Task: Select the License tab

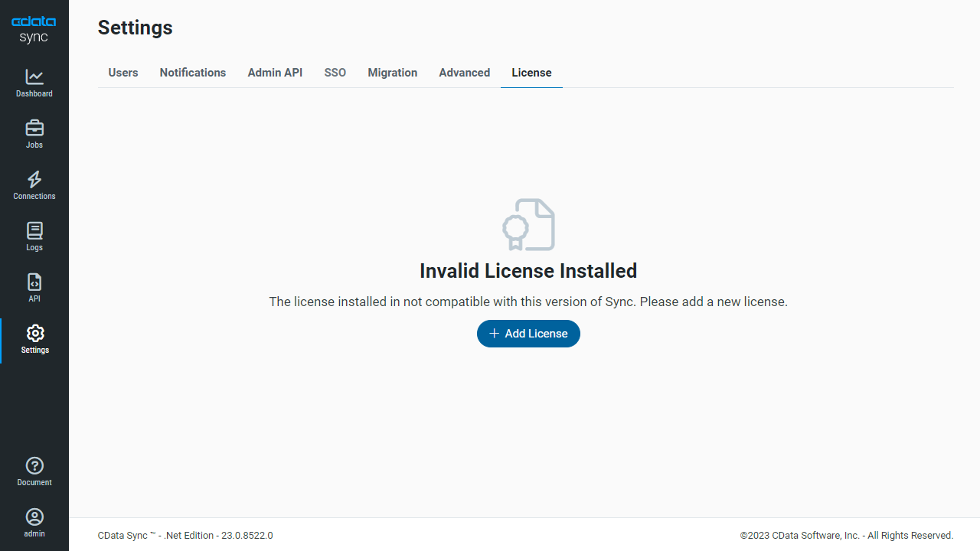Action: click(x=531, y=73)
